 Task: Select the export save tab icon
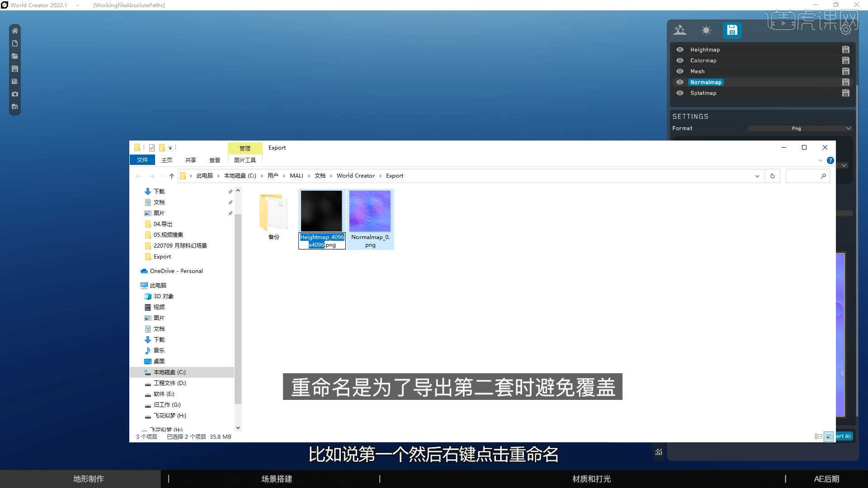(732, 30)
